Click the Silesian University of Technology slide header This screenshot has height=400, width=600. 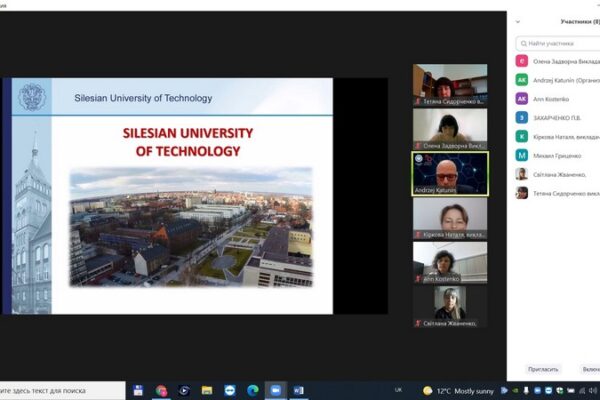click(143, 98)
